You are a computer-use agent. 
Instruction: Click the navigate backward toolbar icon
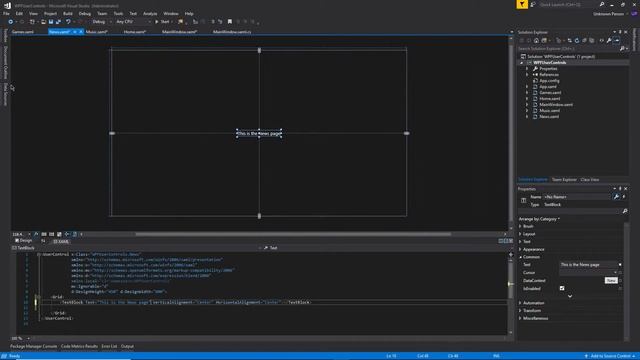[11, 22]
